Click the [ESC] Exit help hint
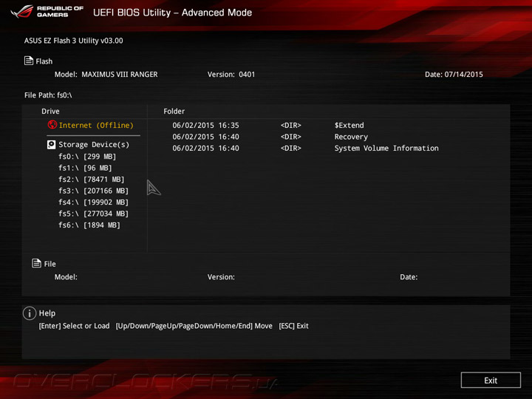 (293, 326)
